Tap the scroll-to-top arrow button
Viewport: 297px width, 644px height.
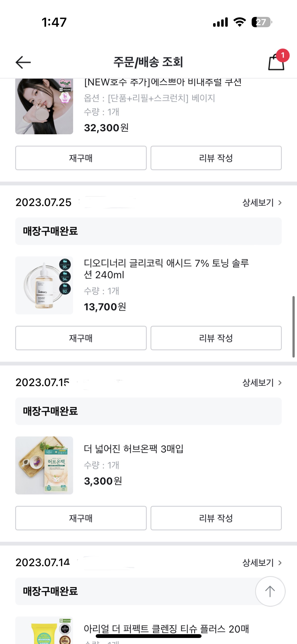[270, 591]
